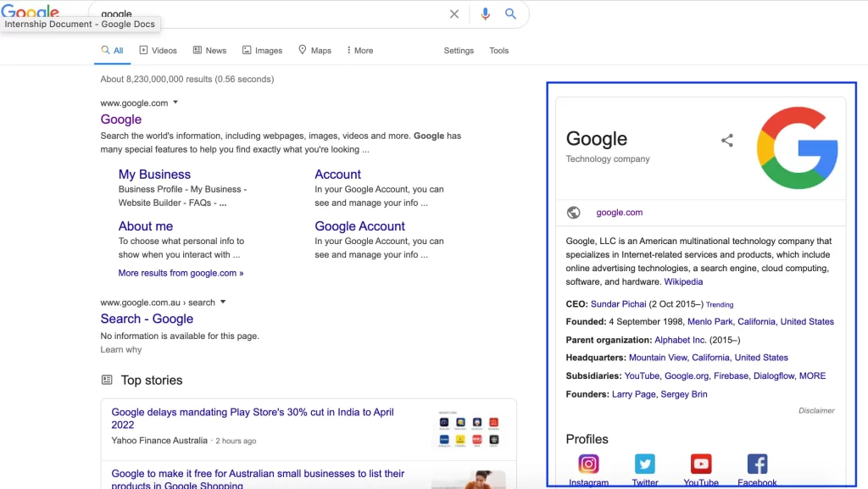Expand the www.google.com result options arrow
Screen dimensions: 868x489
pyautogui.click(x=175, y=103)
